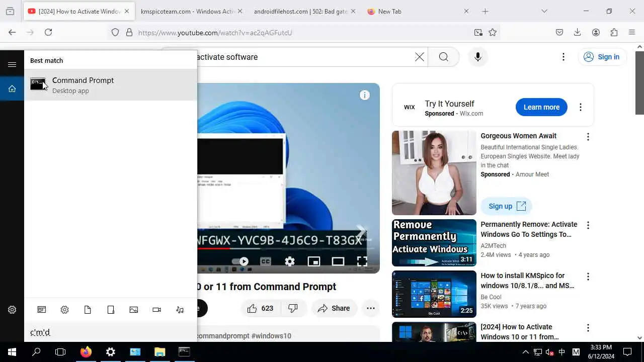Screen dimensions: 644x362
Task: Open the Command Prompt best match result
Action: [111, 84]
